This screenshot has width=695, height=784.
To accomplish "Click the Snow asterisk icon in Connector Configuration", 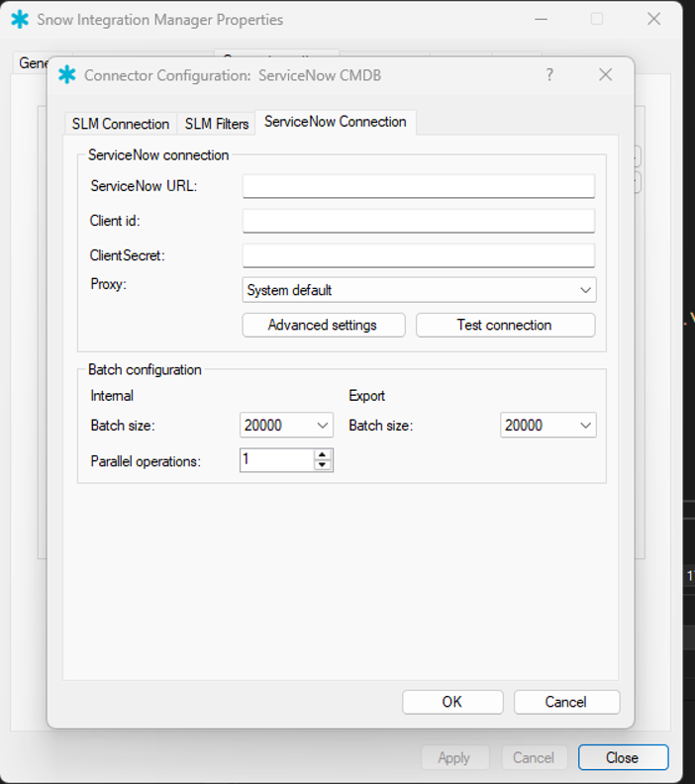I will pyautogui.click(x=67, y=75).
